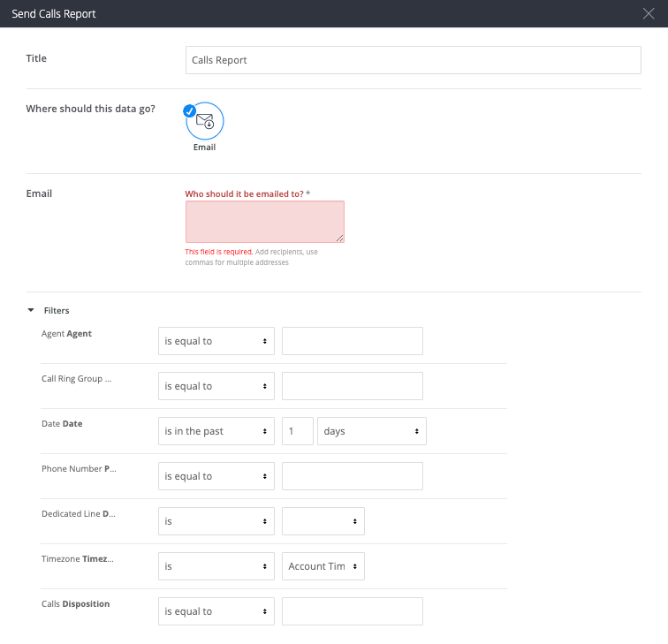
Task: Toggle the blue Email checkmark badge
Action: pyautogui.click(x=190, y=110)
